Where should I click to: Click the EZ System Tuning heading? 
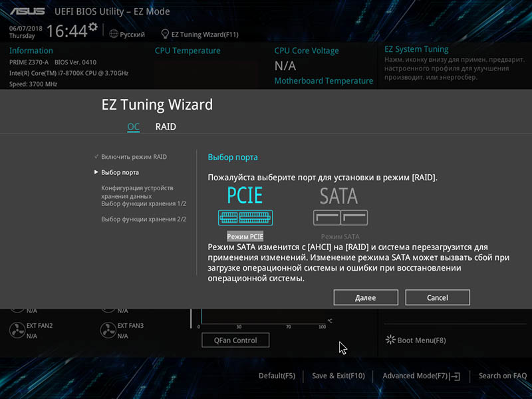416,49
